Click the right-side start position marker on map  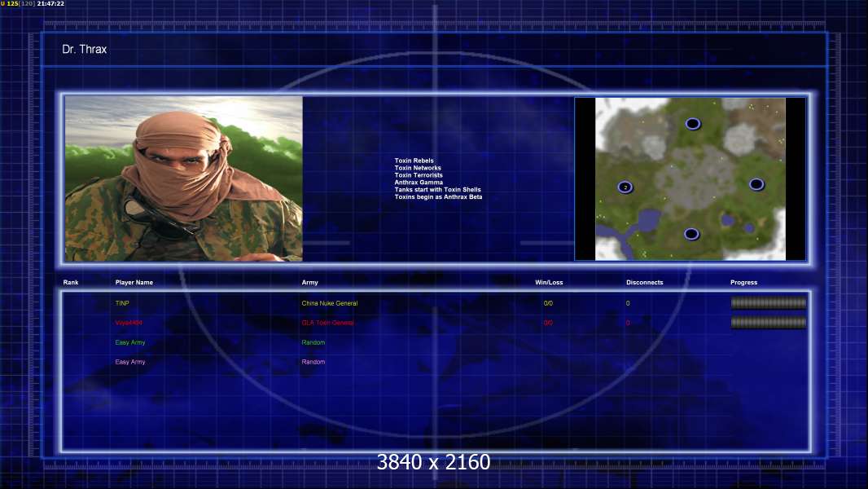click(756, 184)
